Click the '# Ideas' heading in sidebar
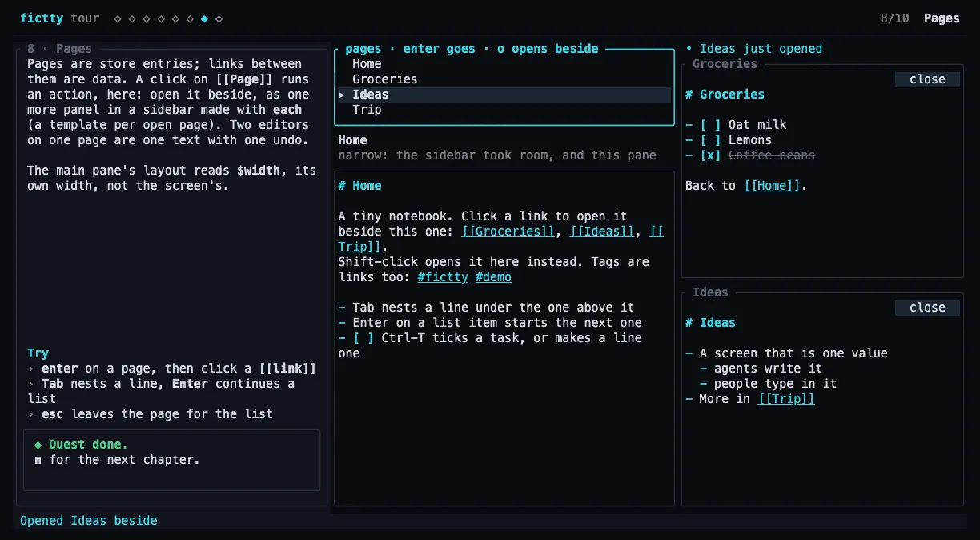 pyautogui.click(x=710, y=323)
